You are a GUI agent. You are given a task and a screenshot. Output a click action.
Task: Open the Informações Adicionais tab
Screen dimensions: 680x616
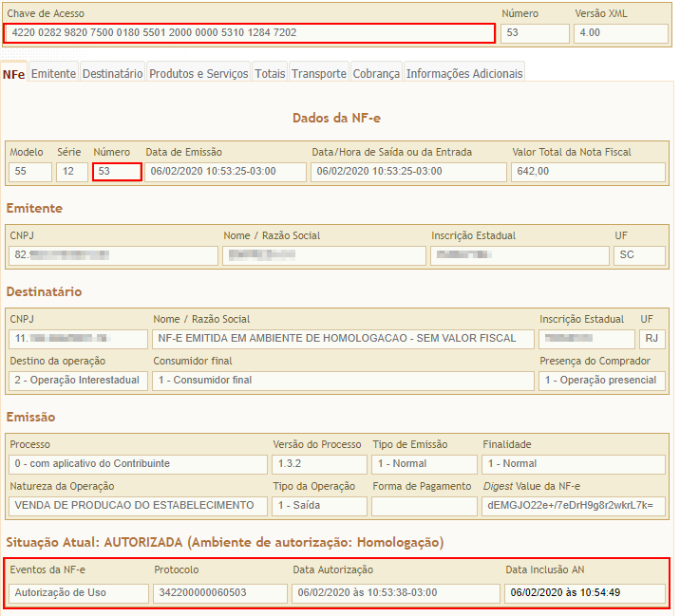click(x=464, y=73)
